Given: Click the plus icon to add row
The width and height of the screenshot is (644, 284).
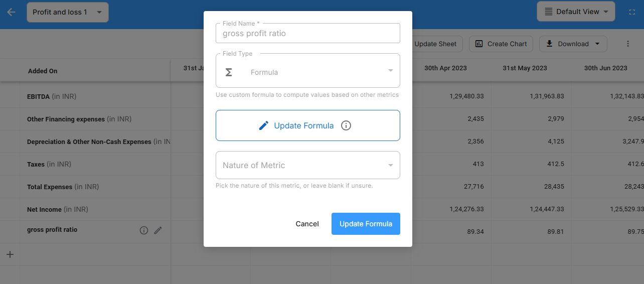Looking at the screenshot, I should click(x=10, y=254).
